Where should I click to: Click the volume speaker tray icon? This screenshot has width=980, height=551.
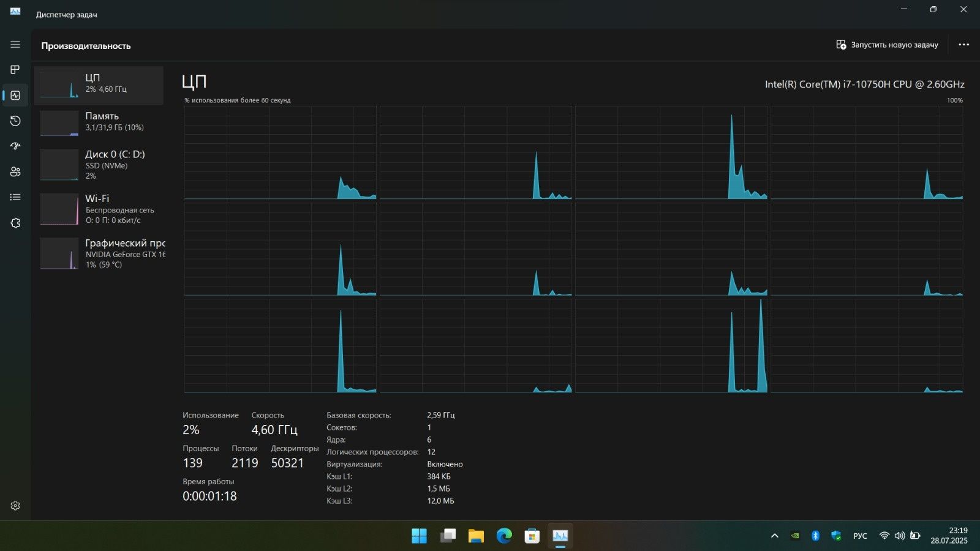[899, 536]
